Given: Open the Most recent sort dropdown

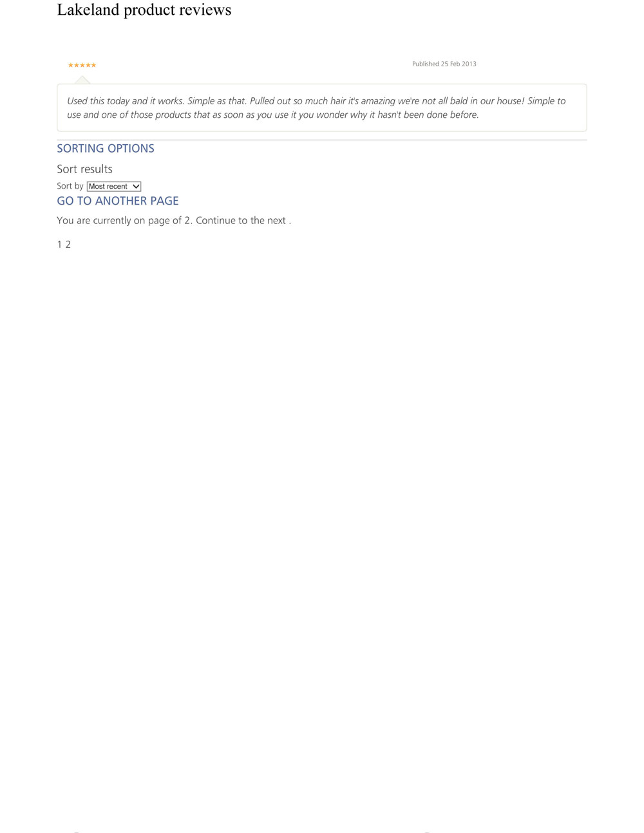Looking at the screenshot, I should coord(114,187).
